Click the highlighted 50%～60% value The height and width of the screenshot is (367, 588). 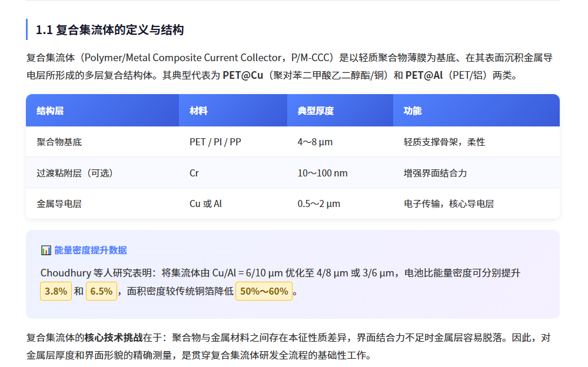[263, 291]
